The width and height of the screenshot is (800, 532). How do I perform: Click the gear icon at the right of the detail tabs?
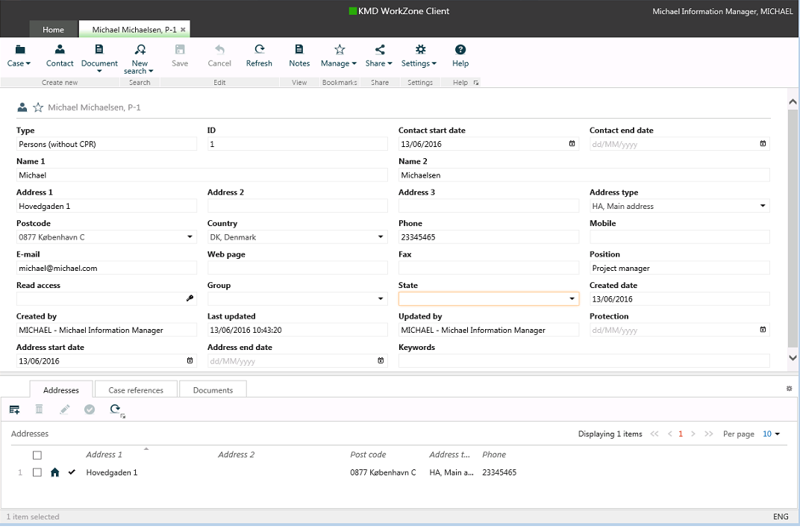pos(789,389)
